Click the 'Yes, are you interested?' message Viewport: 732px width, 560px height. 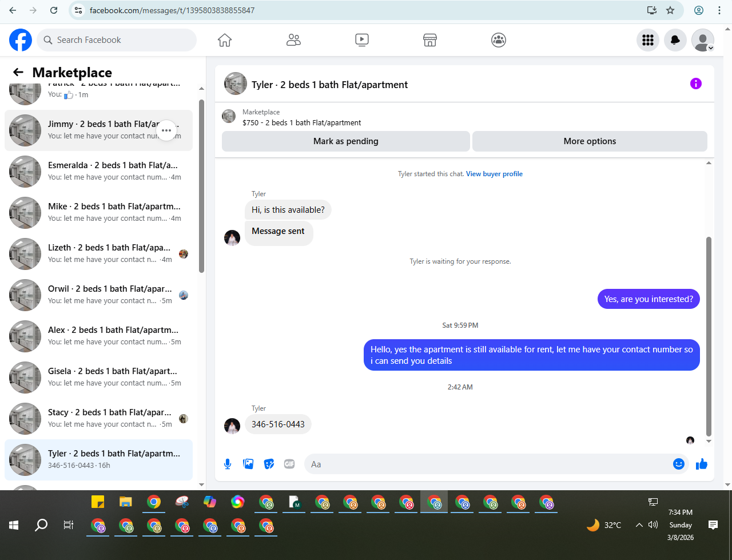pos(649,299)
